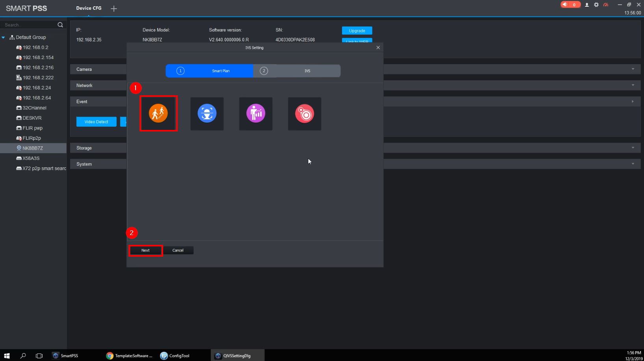Select the orange IVS smart plan icon
The height and width of the screenshot is (361, 644).
[158, 113]
